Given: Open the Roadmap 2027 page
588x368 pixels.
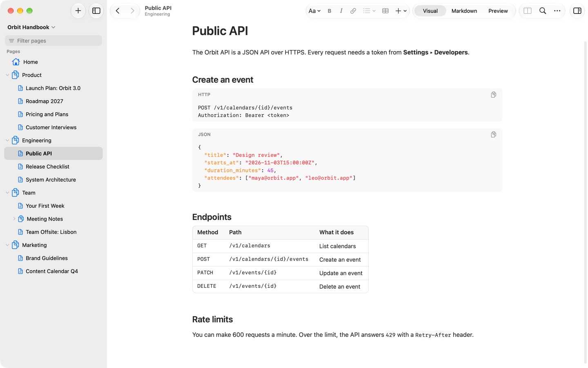Looking at the screenshot, I should click(x=53, y=101).
